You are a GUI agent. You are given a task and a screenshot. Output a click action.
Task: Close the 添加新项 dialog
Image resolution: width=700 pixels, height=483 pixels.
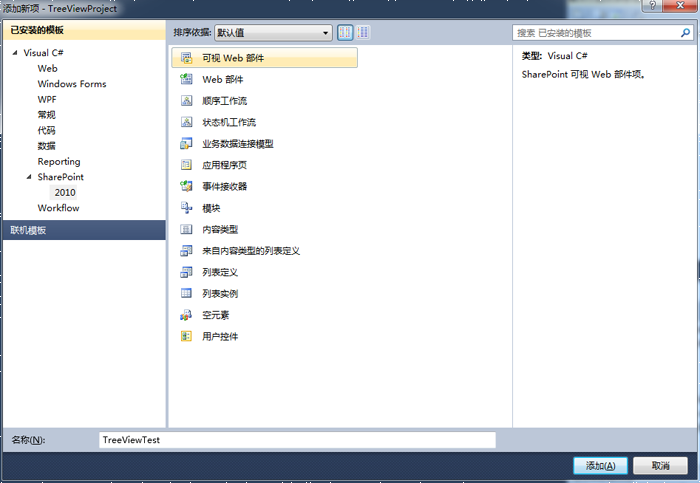(x=680, y=5)
